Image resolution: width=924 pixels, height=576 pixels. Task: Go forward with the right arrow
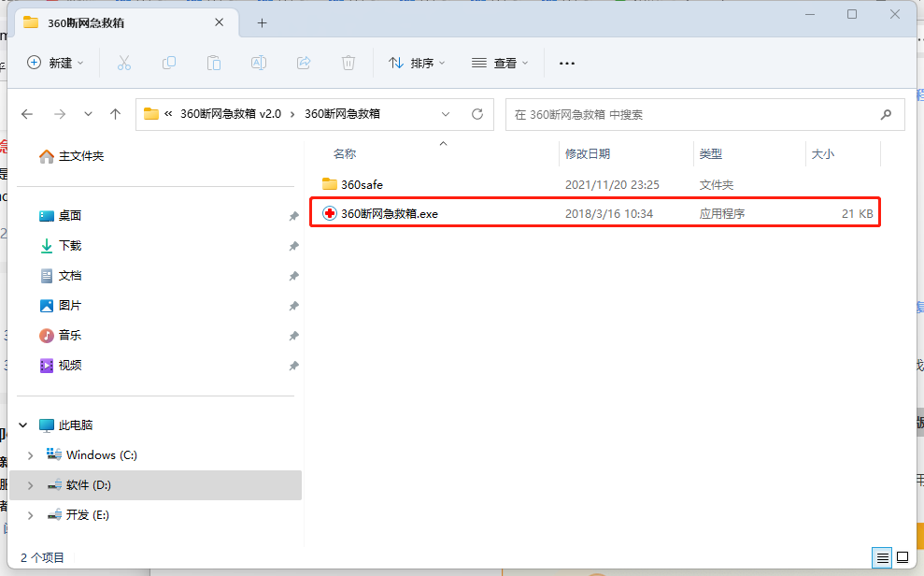60,114
